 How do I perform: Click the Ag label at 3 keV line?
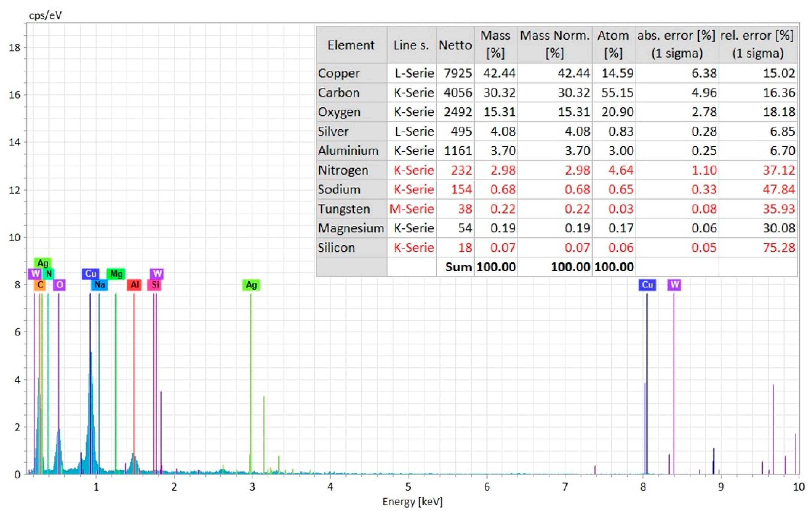coord(251,285)
